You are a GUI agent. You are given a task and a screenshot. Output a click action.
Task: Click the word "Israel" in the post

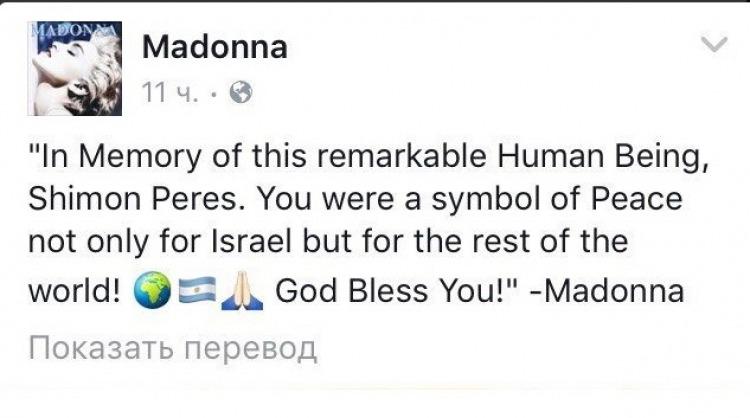[252, 241]
